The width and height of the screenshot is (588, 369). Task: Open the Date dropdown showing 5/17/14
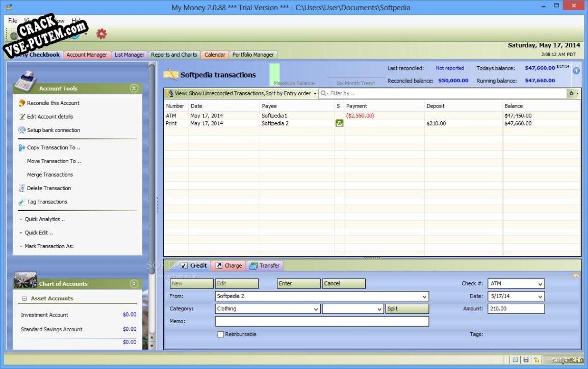(x=540, y=296)
